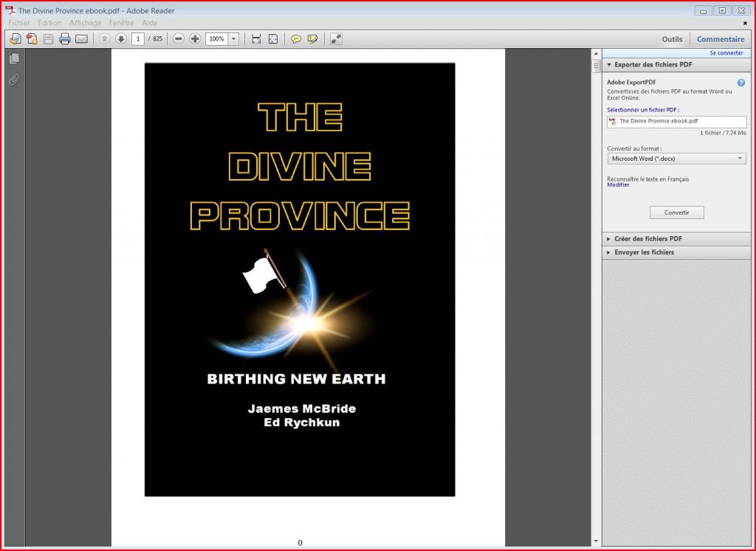The width and height of the screenshot is (756, 551).
Task: Select the highlight text tool
Action: point(312,39)
